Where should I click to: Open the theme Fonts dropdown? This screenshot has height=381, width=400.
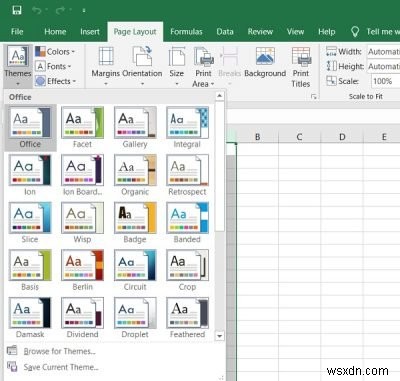53,66
